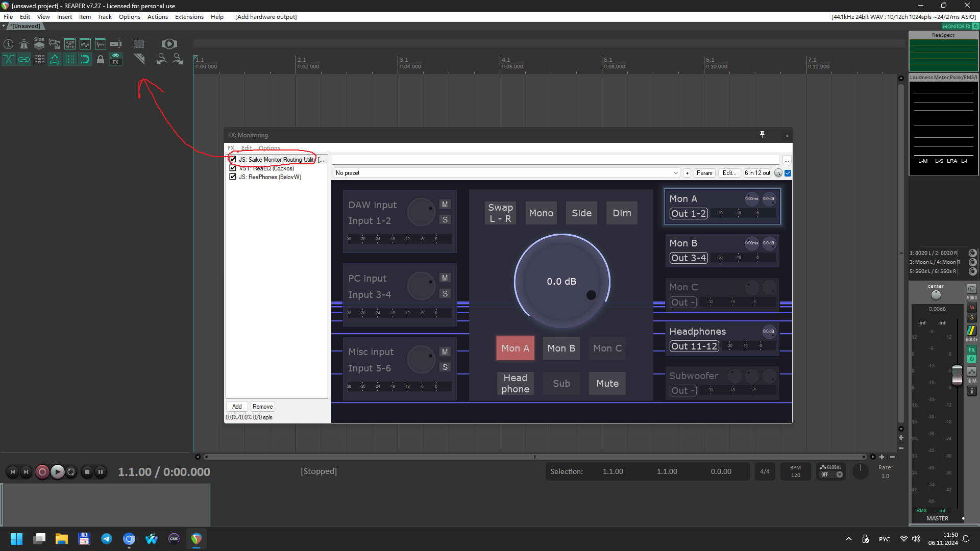The image size is (980, 551).
Task: Open the Region/Marker manager toolbar icon
Action: pyautogui.click(x=70, y=44)
